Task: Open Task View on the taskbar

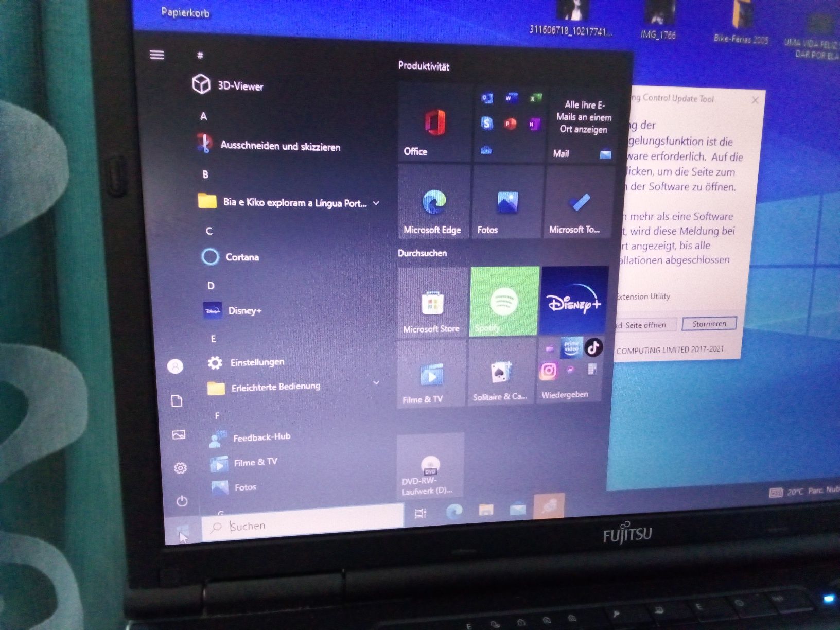Action: (421, 513)
